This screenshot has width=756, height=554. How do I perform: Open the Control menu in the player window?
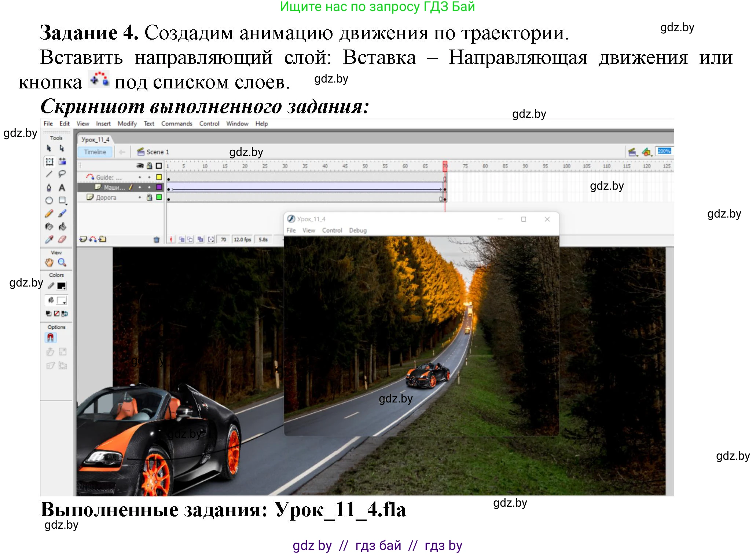(332, 230)
